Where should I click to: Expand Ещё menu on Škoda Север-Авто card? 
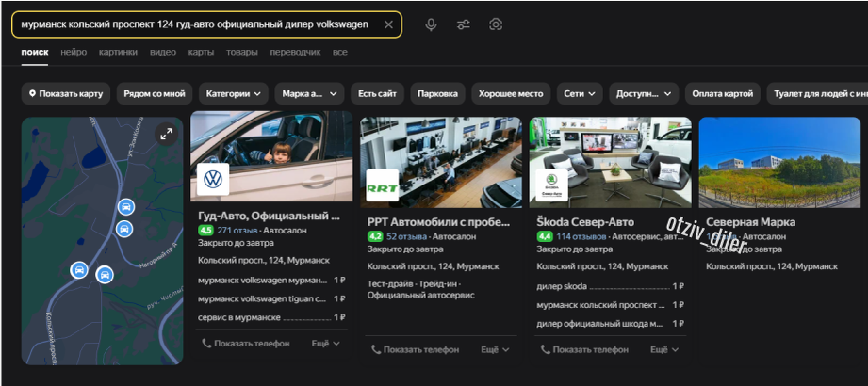[664, 349]
